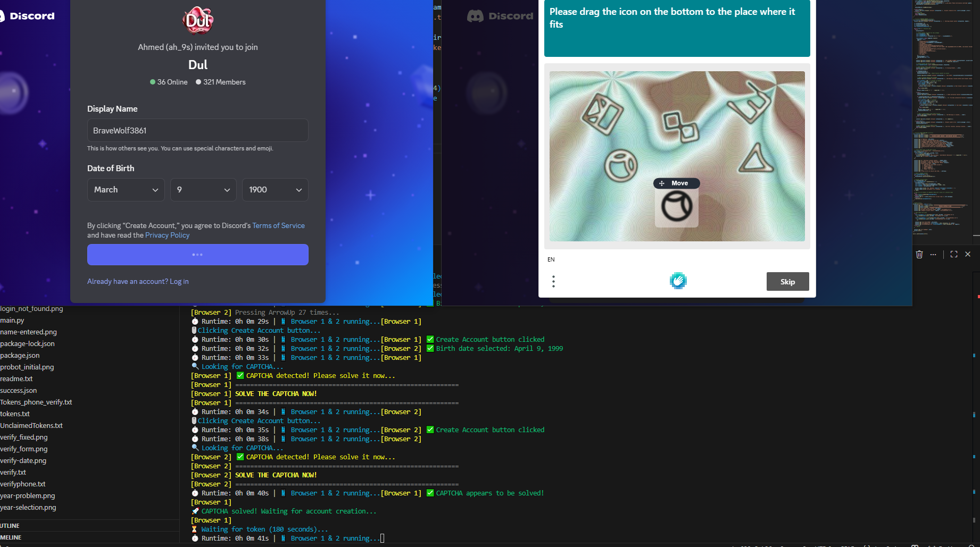The height and width of the screenshot is (547, 980).
Task: Open terminal panel more actions ellipsis
Action: pyautogui.click(x=933, y=254)
